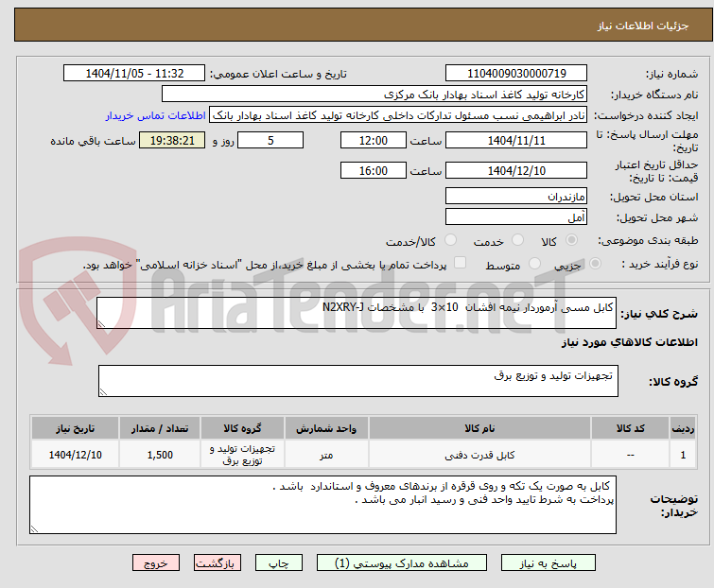Click the remaining time countdown 19:38:21

pos(172,140)
